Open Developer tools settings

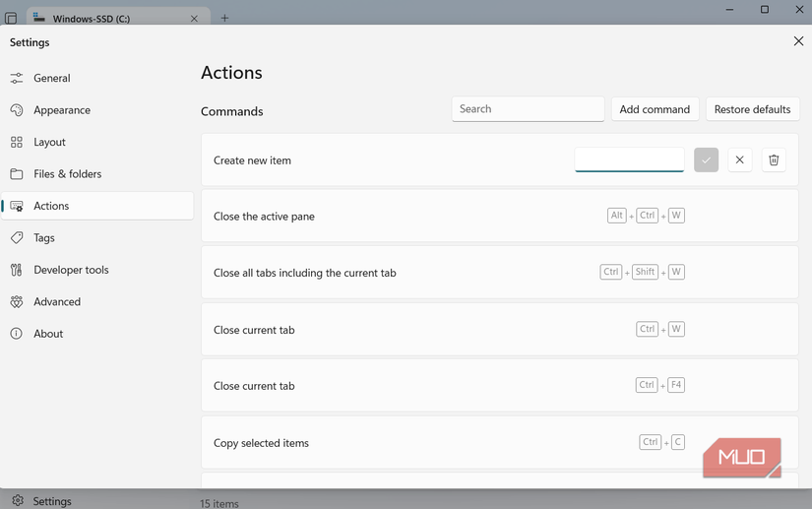71,270
